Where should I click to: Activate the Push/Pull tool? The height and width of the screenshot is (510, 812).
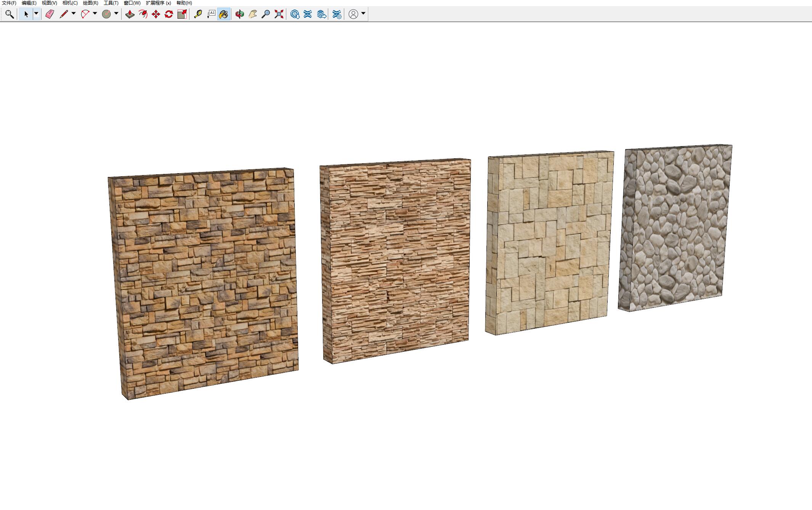point(130,14)
